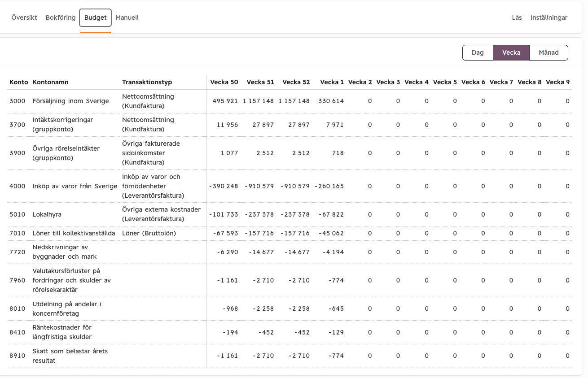Switch view to Månad
Viewport: 588px width, 378px height.
[549, 52]
